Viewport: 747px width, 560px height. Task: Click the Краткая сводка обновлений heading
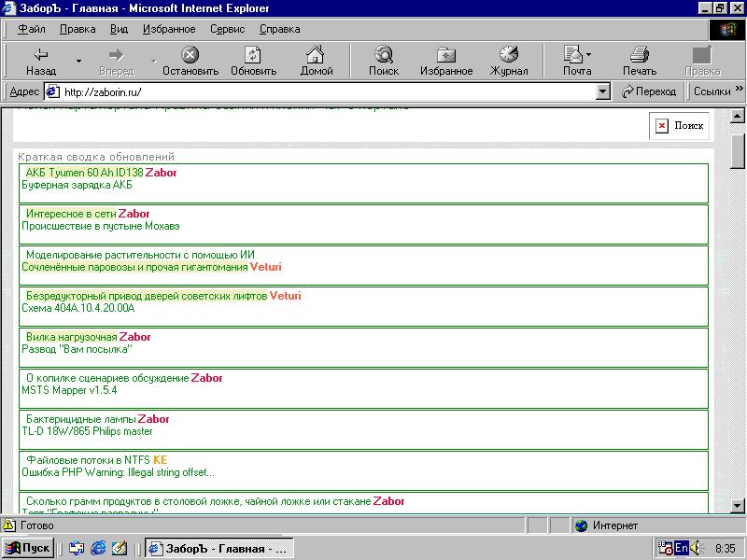[96, 156]
